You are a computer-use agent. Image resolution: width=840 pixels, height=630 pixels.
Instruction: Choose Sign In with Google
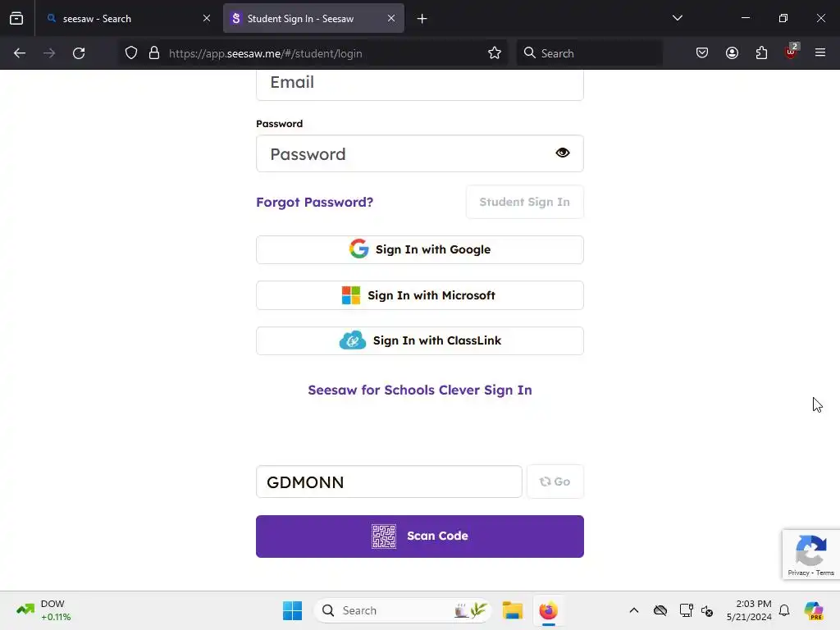(420, 249)
